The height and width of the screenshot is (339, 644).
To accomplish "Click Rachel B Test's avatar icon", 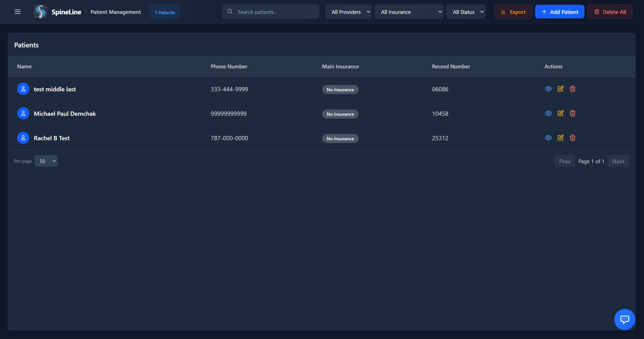I will pos(23,138).
